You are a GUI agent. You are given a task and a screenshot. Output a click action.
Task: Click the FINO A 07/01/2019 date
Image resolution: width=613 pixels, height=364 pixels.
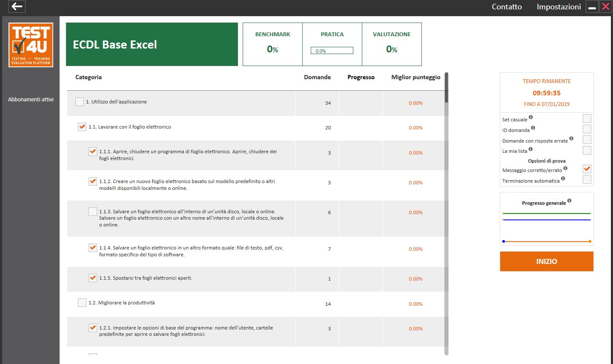point(547,104)
